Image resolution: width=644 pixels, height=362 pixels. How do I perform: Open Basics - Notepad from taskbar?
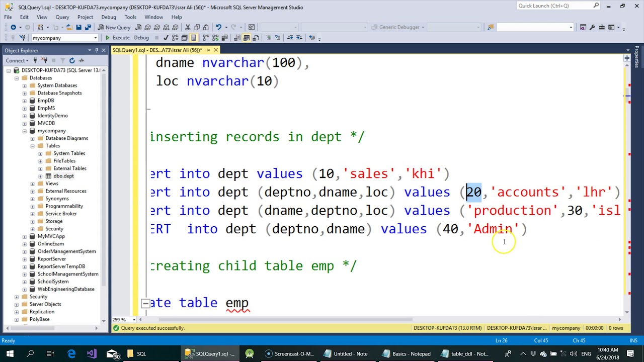[407, 353]
